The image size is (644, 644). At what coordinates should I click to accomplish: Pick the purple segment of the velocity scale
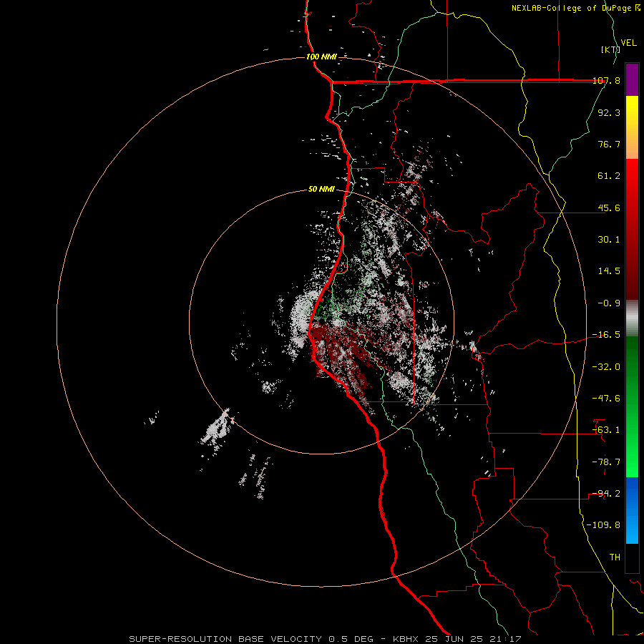tap(632, 80)
